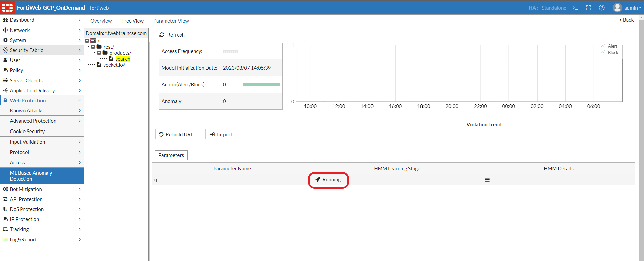This screenshot has height=261, width=644.
Task: Click the Refresh circular arrows icon
Action: (162, 35)
